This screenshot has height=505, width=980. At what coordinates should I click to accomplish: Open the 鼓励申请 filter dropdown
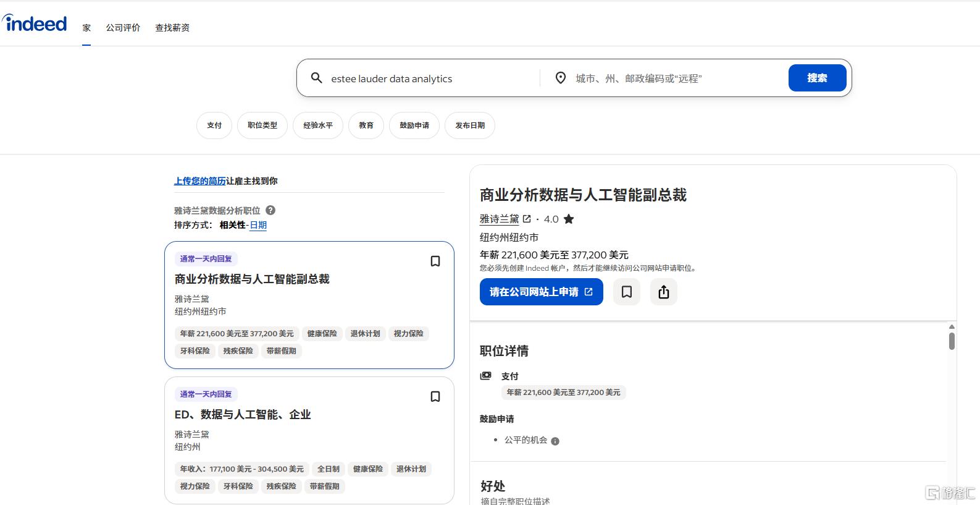tap(414, 125)
